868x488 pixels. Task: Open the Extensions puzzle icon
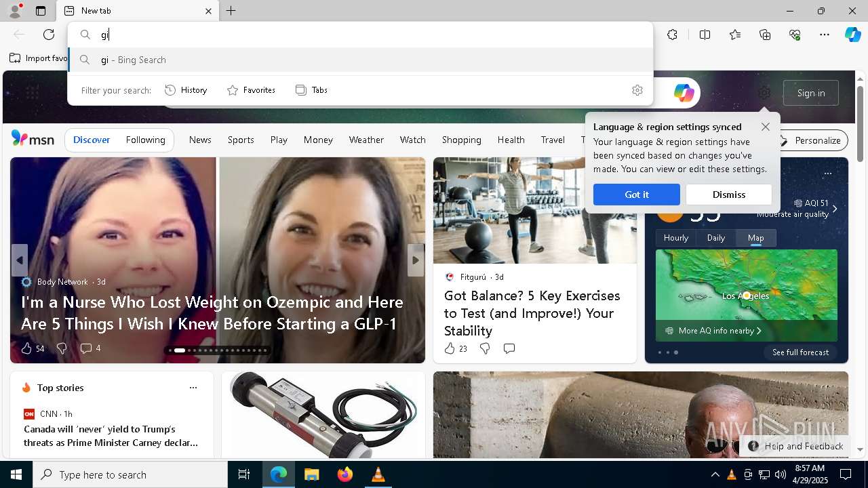tap(672, 35)
